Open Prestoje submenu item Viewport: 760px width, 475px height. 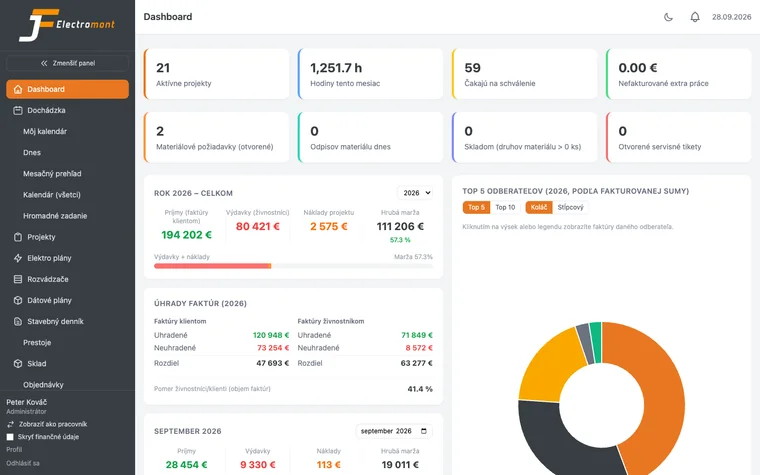(x=37, y=343)
